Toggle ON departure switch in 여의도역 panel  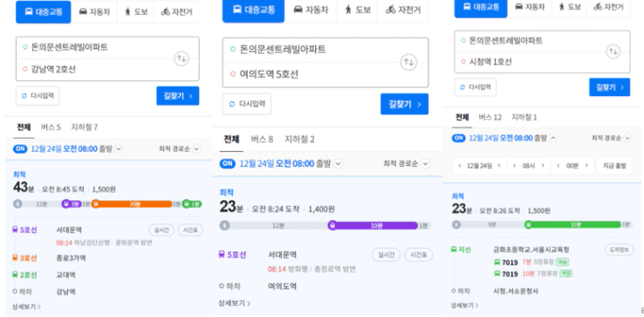tap(228, 163)
